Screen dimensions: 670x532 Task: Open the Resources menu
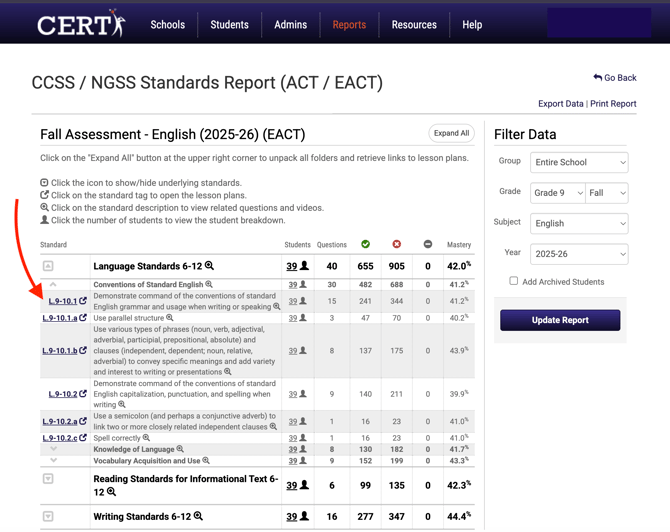[414, 25]
